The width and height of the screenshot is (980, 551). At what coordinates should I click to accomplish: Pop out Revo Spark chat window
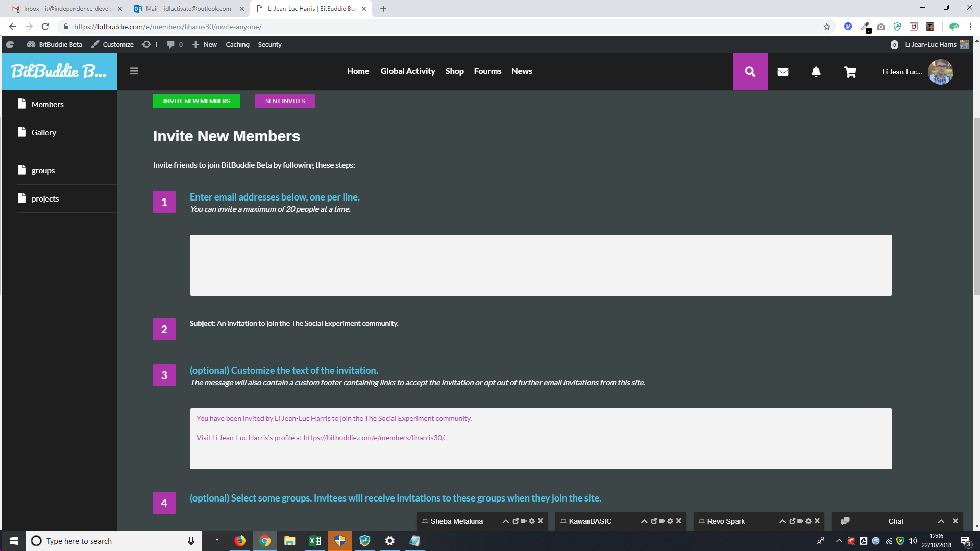[x=792, y=521]
